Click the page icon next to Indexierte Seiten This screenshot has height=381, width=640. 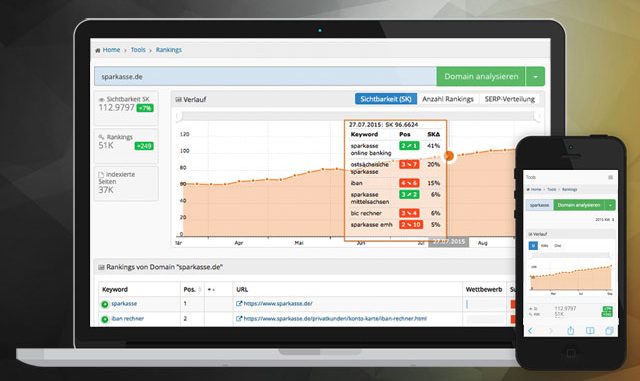pyautogui.click(x=101, y=174)
